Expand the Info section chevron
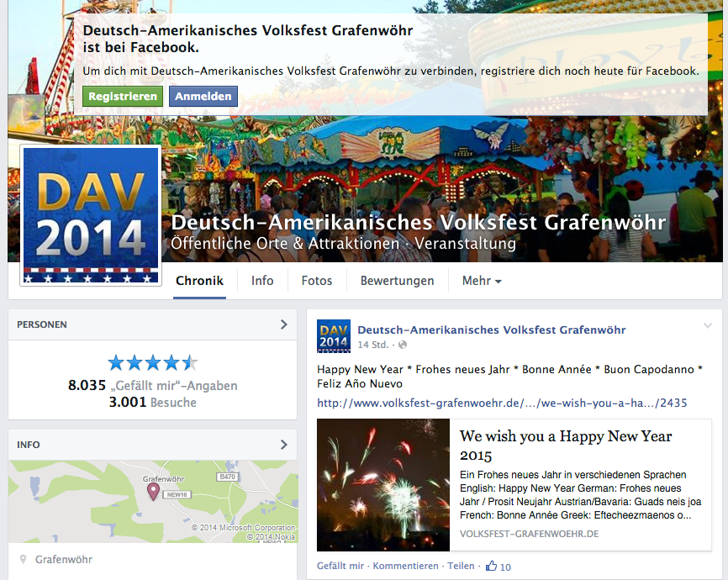The height and width of the screenshot is (580, 728). click(x=284, y=445)
